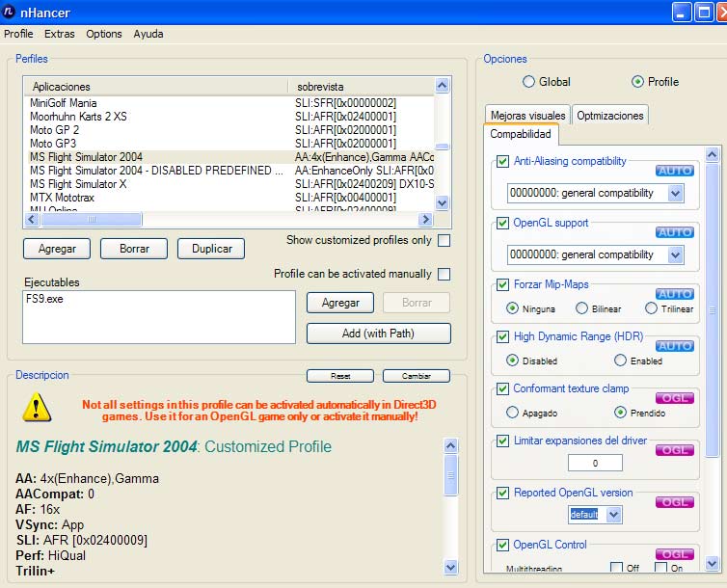Click the AUTO badge for Anti-Aliasing compatibility
This screenshot has width=727, height=588.
click(x=675, y=171)
